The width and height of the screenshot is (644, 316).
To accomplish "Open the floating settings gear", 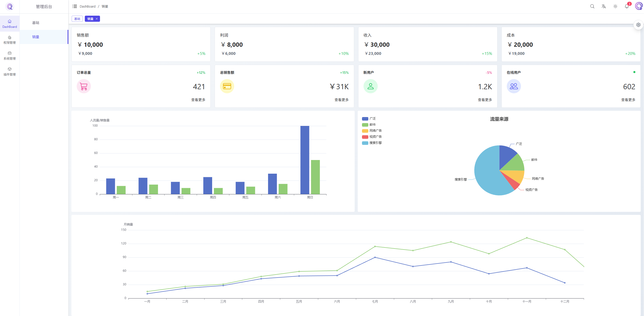I will [x=638, y=25].
